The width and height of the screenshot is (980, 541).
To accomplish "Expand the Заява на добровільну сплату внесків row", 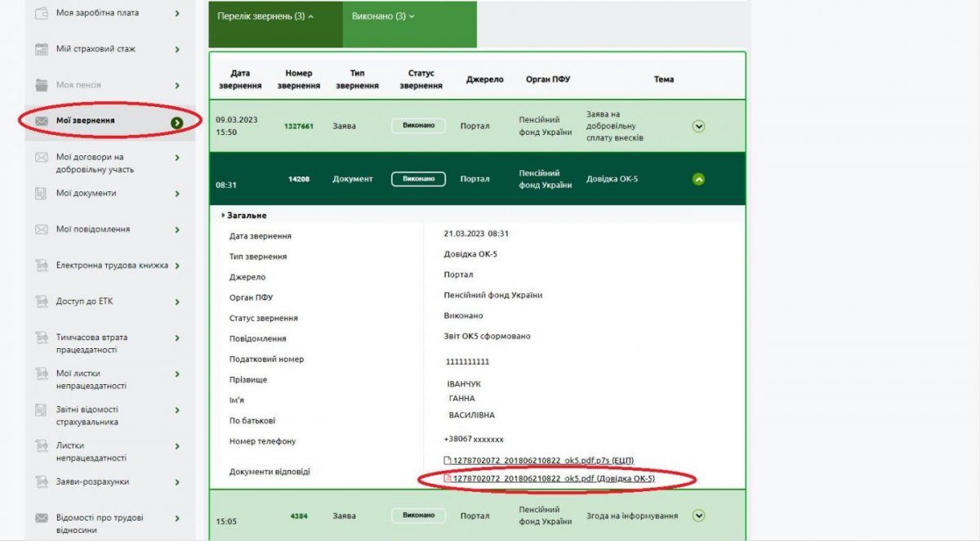I will pos(698,126).
